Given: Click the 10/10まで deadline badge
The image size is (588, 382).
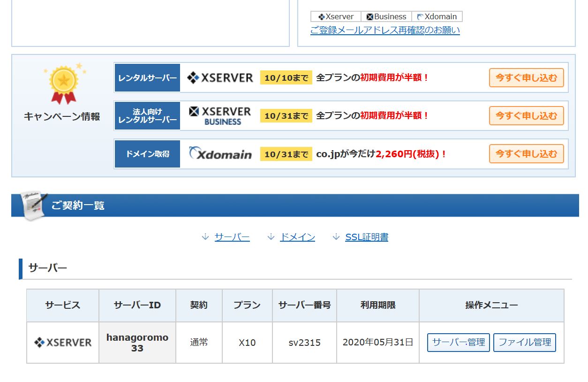Looking at the screenshot, I should 286,78.
